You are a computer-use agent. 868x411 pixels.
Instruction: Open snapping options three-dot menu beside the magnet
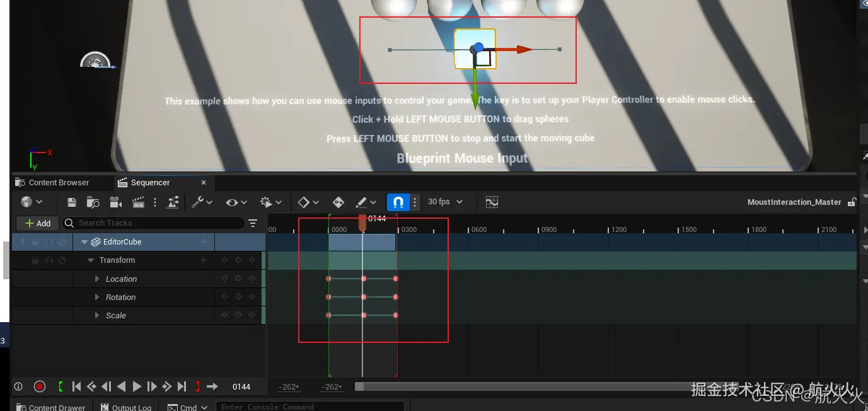click(415, 202)
